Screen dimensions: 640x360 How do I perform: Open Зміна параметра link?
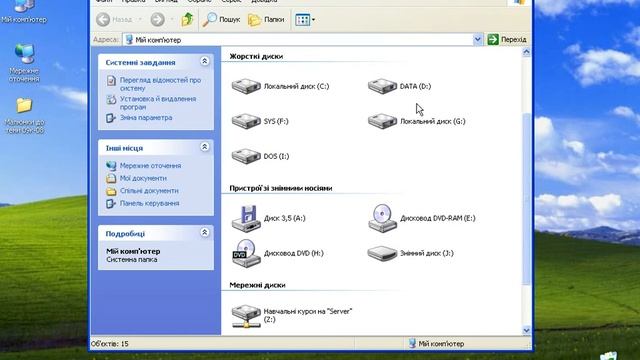tap(146, 118)
